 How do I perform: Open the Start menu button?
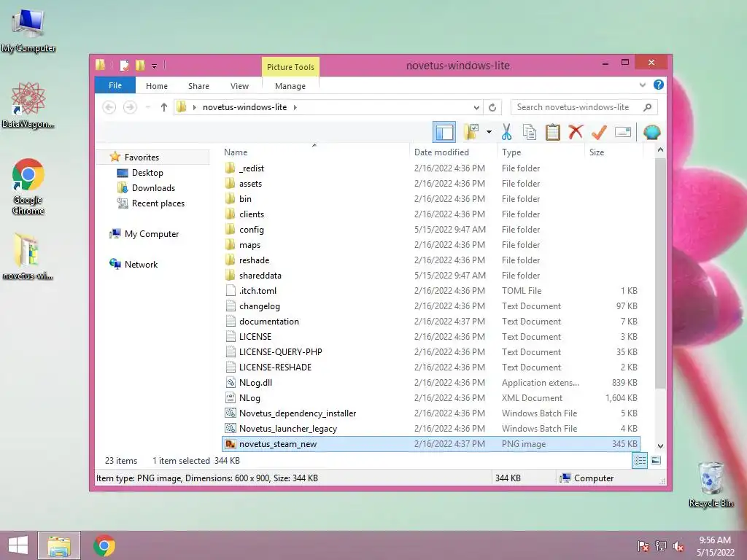tap(18, 545)
